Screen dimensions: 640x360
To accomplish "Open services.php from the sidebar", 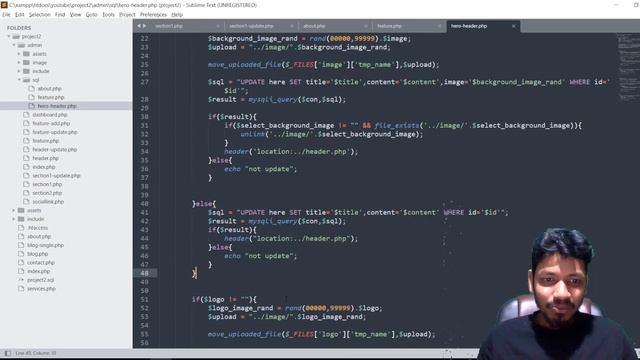I will pyautogui.click(x=41, y=289).
